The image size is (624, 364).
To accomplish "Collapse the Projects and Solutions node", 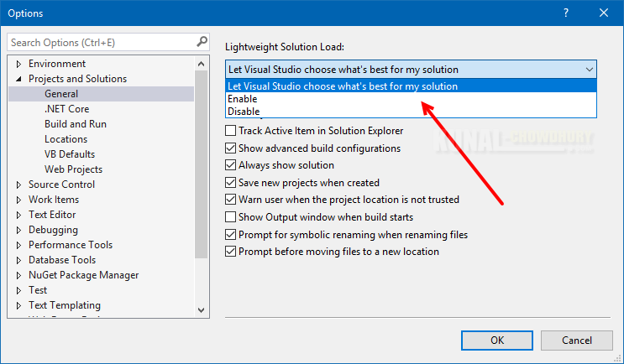I will pyautogui.click(x=19, y=79).
